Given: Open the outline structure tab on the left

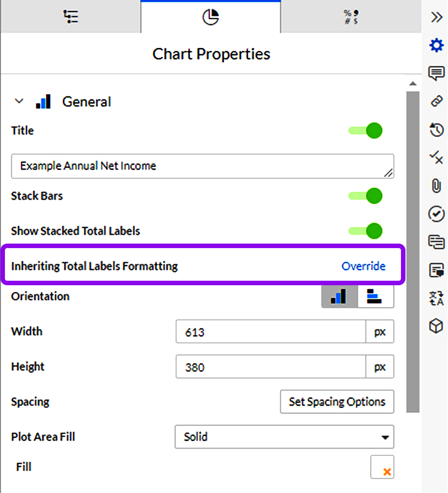Looking at the screenshot, I should tap(70, 17).
